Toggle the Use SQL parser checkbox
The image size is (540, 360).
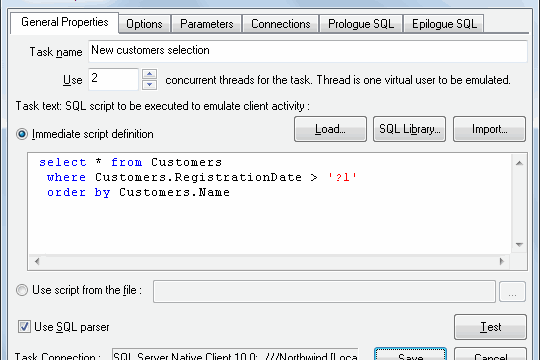(24, 327)
